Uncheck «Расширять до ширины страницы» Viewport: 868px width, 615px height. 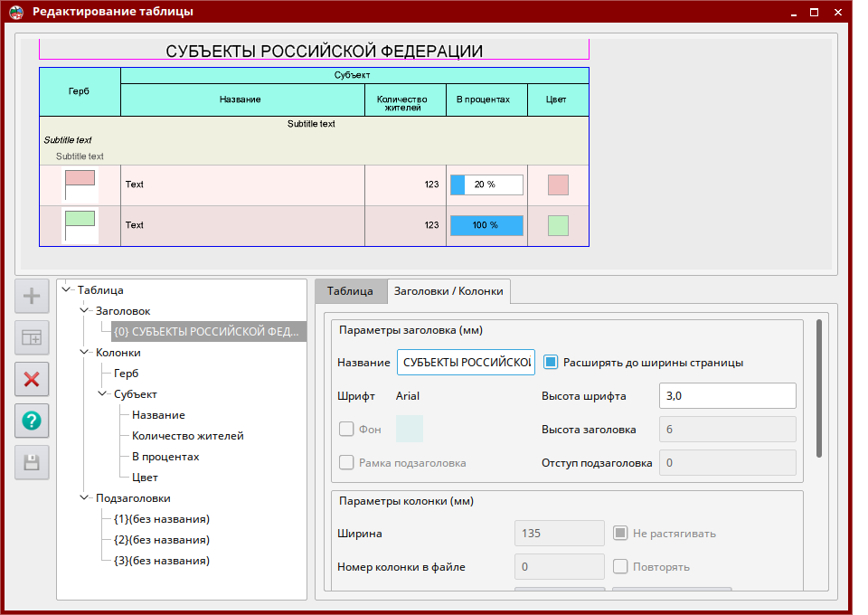pos(552,361)
